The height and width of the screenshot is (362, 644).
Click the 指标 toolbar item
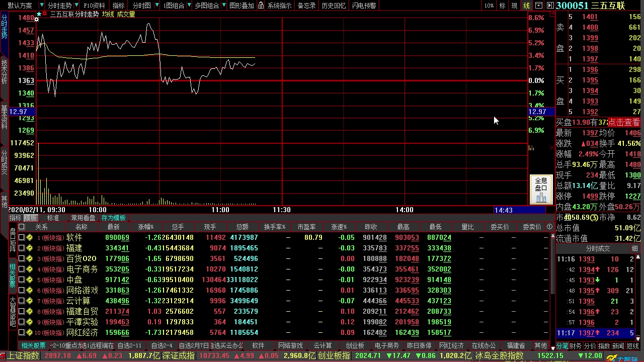[x=119, y=6]
